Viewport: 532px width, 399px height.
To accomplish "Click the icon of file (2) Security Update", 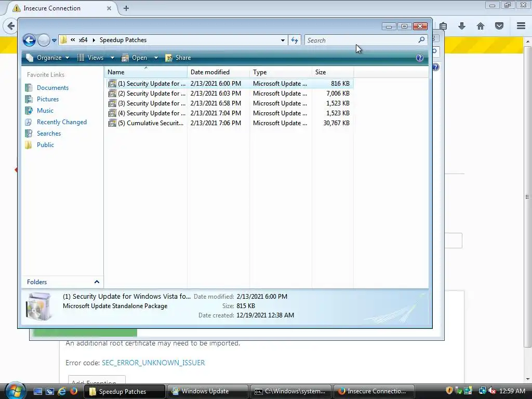I will tap(112, 94).
